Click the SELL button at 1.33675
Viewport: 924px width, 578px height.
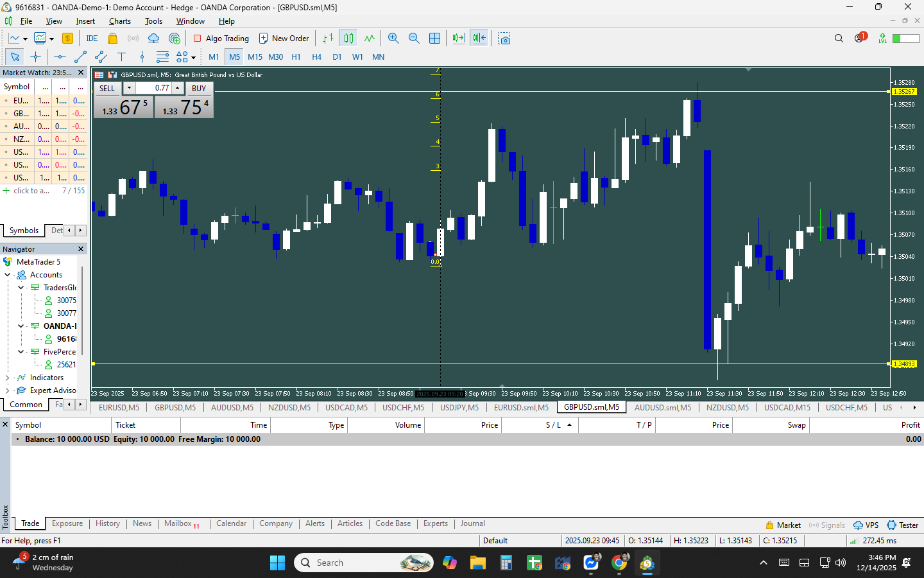point(124,107)
